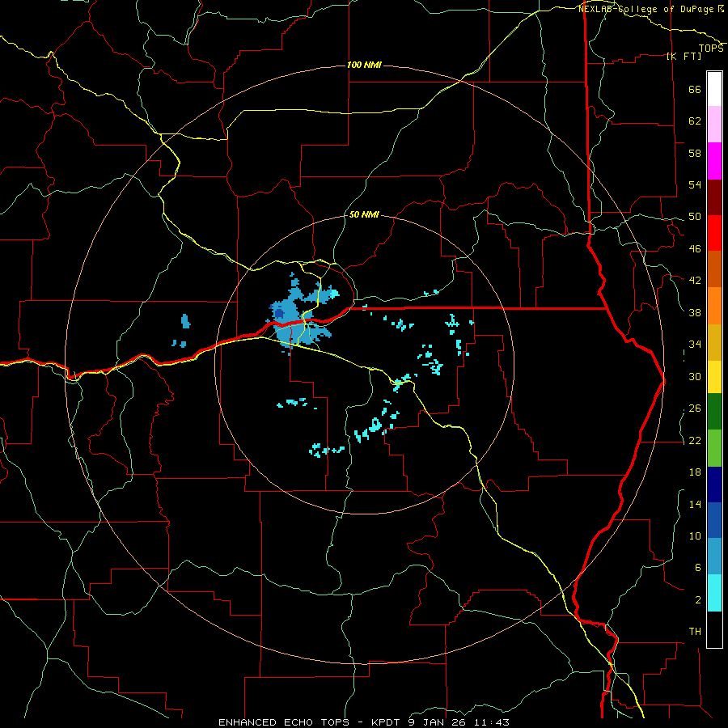
Task: Click the dark blue core inside the main echo
Action: 279,315
